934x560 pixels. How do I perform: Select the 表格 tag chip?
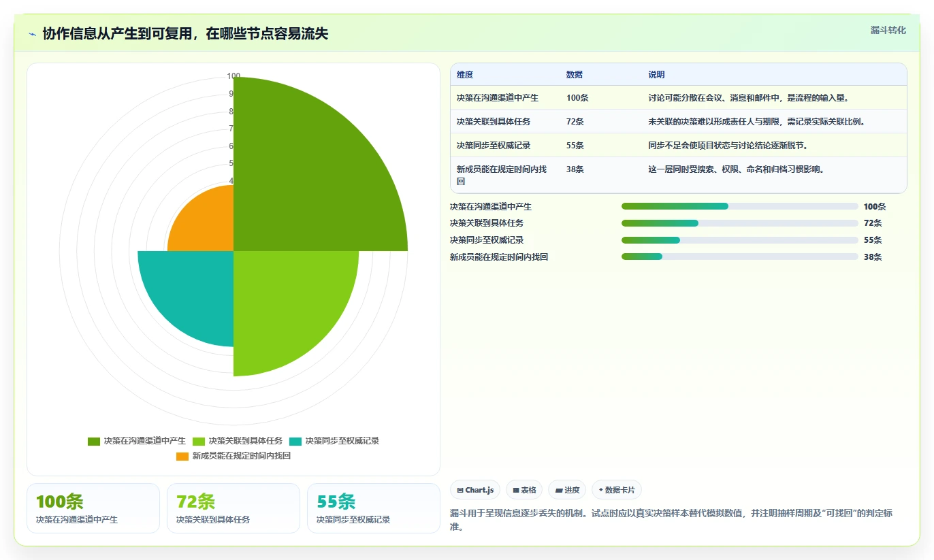click(x=524, y=490)
